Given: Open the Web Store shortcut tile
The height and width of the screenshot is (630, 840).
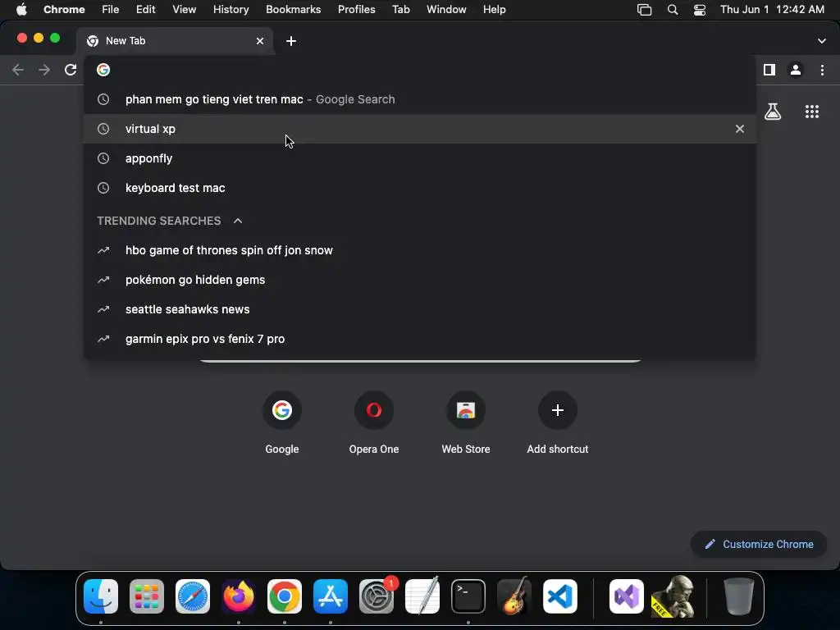Looking at the screenshot, I should point(466,423).
